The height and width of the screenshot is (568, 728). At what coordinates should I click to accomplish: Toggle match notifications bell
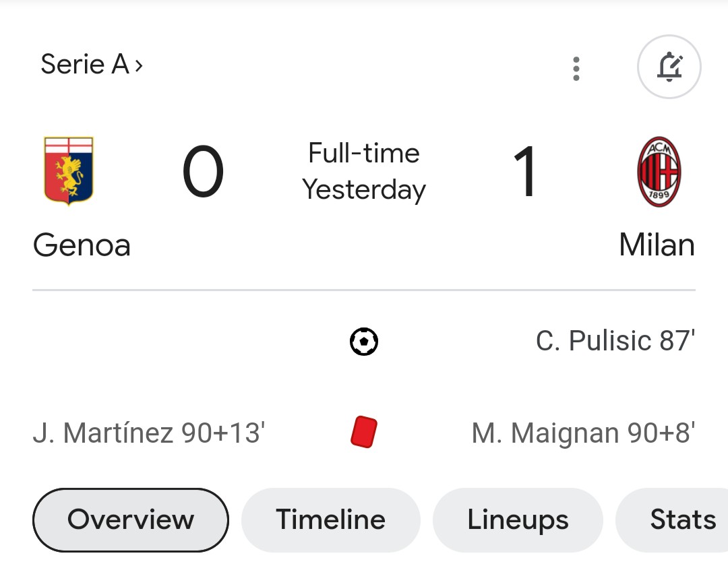tap(669, 67)
